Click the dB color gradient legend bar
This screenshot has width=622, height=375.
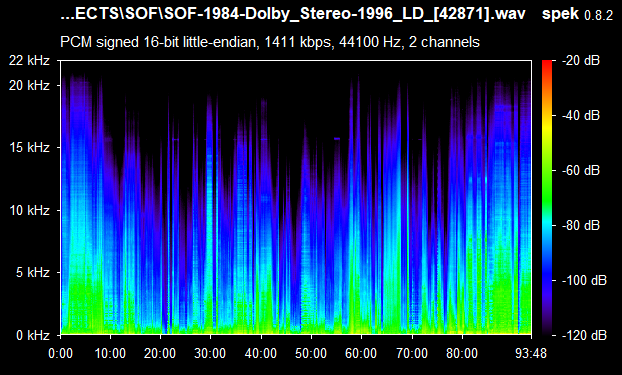click(x=547, y=198)
